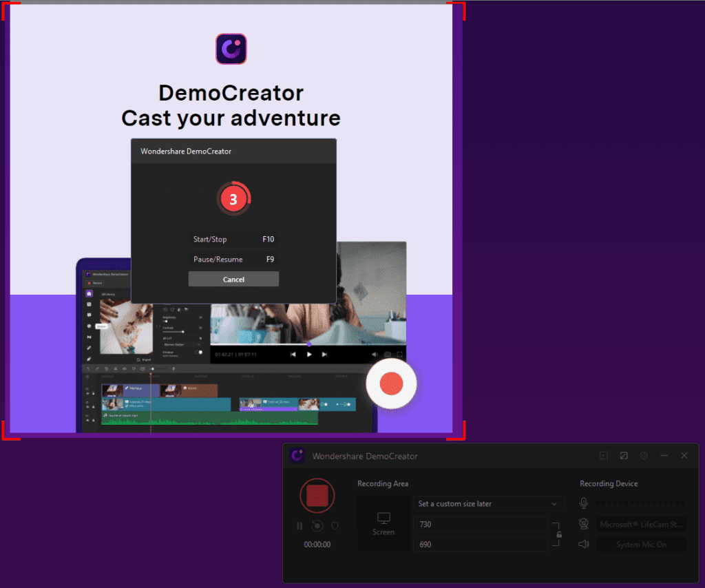The width and height of the screenshot is (705, 588).
Task: Click the countdown number 3 circle
Action: coord(233,199)
